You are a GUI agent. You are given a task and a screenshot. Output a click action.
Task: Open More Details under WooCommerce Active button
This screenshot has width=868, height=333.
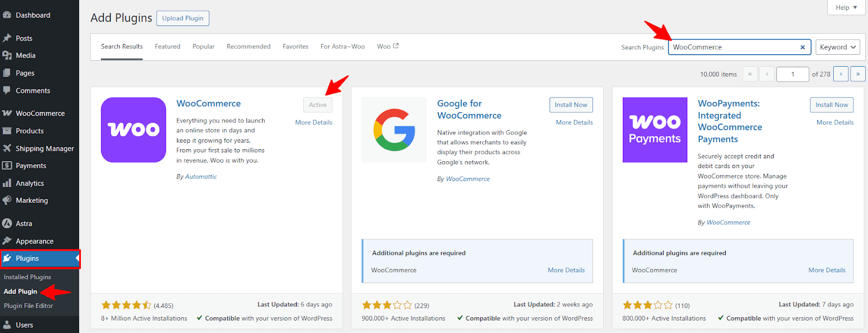[x=314, y=123]
